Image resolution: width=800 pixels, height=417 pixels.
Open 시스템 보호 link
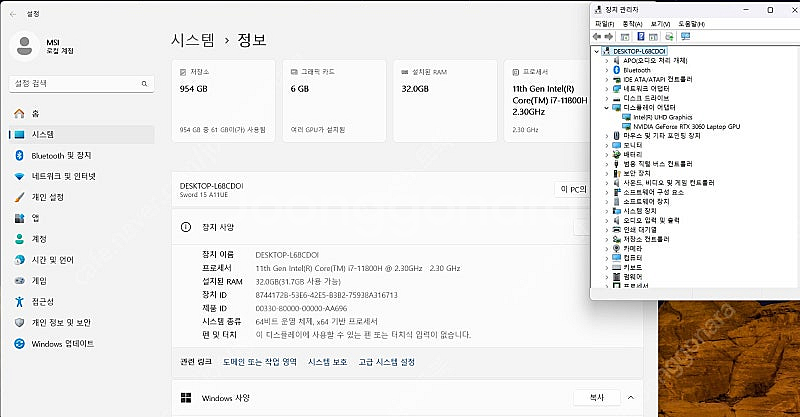pos(328,362)
